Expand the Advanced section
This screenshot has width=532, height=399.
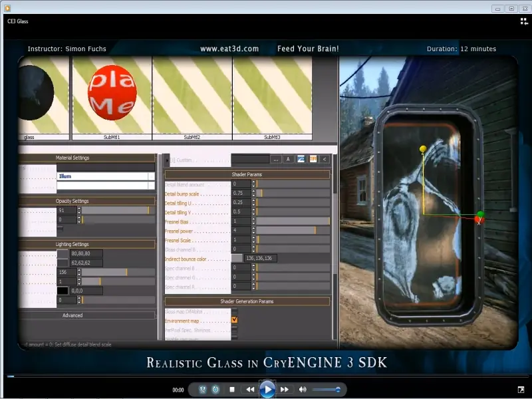87,315
